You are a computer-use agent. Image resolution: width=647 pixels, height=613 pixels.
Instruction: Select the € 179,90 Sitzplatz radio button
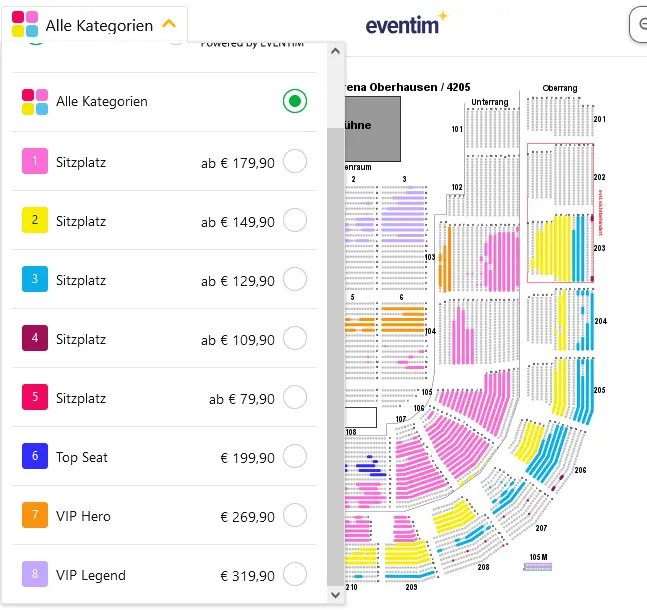[295, 161]
